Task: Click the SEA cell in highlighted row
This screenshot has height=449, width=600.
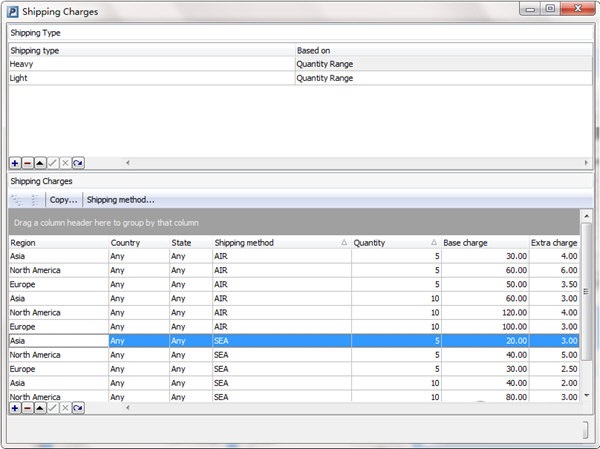Action: click(x=282, y=341)
